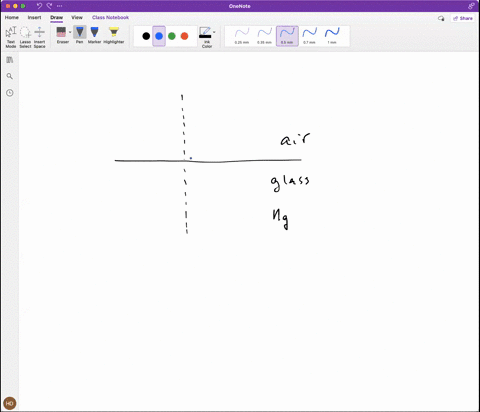Expand the Eraser options arrow
480x412 pixels.
[70, 32]
